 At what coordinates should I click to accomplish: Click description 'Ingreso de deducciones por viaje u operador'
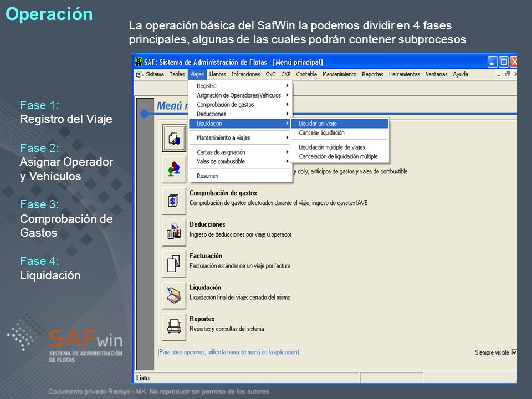[241, 234]
